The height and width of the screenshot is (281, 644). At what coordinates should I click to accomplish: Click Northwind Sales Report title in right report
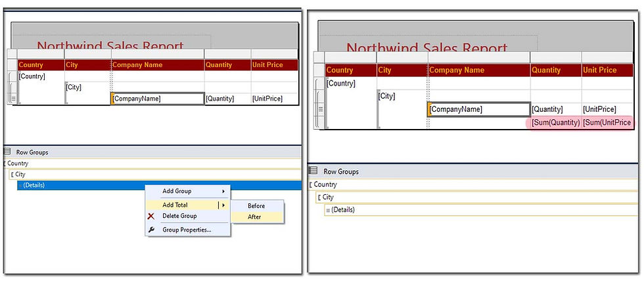(x=426, y=48)
